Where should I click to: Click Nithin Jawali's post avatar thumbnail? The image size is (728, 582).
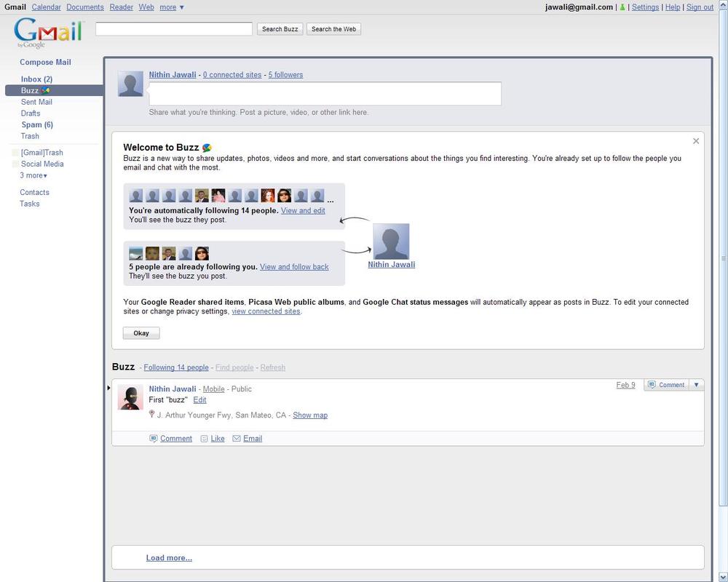pos(130,397)
